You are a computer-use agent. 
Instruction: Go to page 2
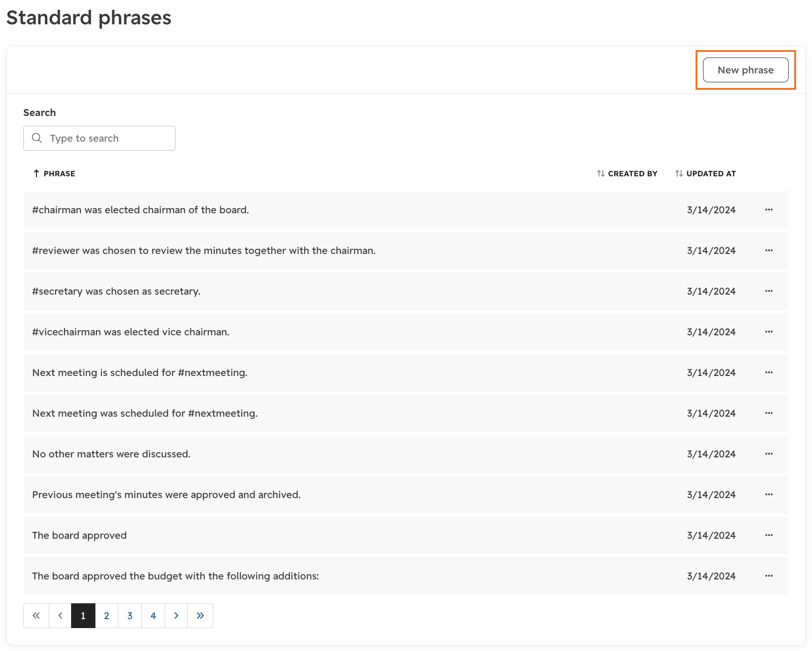tap(107, 615)
